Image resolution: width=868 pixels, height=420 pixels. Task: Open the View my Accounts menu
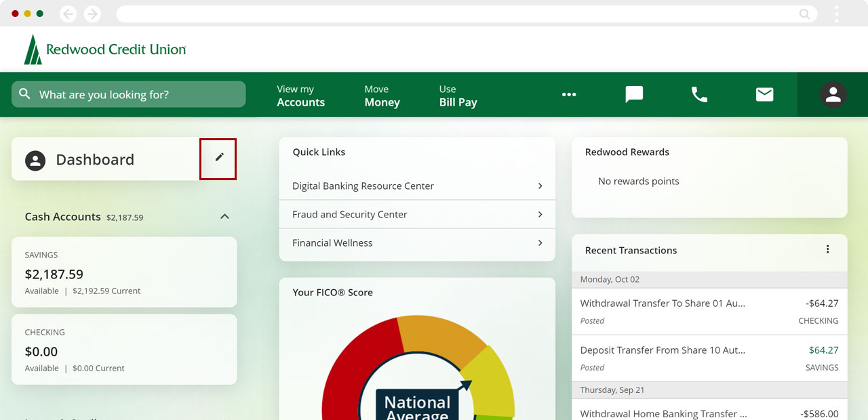click(300, 96)
